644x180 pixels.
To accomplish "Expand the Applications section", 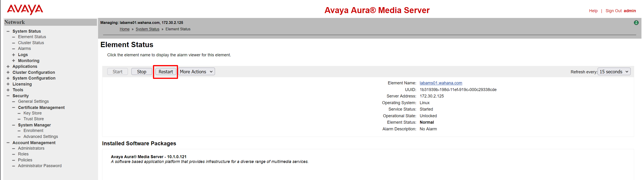I will (x=8, y=66).
